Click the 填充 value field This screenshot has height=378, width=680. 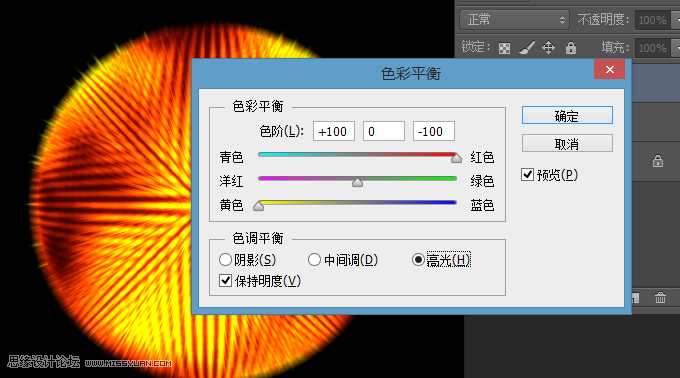[652, 47]
